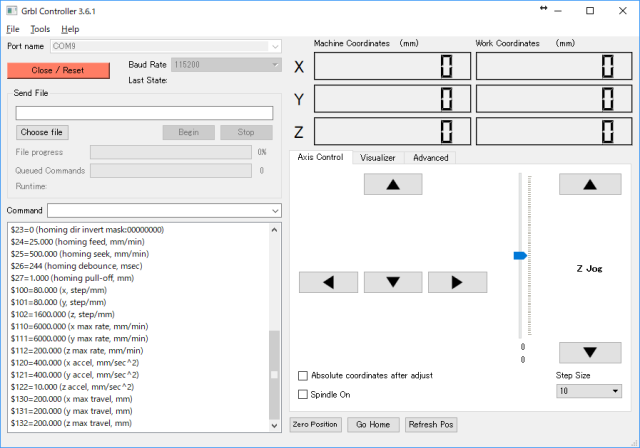Open the Tools menu
The width and height of the screenshot is (640, 448).
[40, 29]
